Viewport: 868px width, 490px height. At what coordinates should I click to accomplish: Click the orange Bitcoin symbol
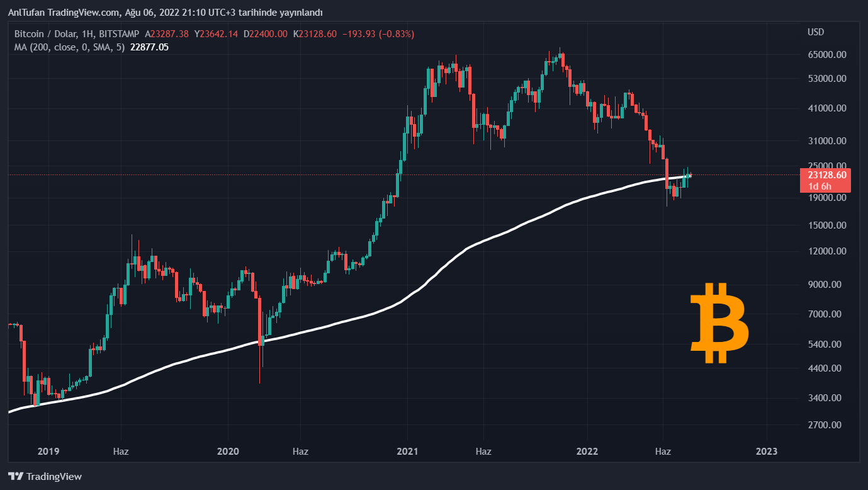(719, 323)
